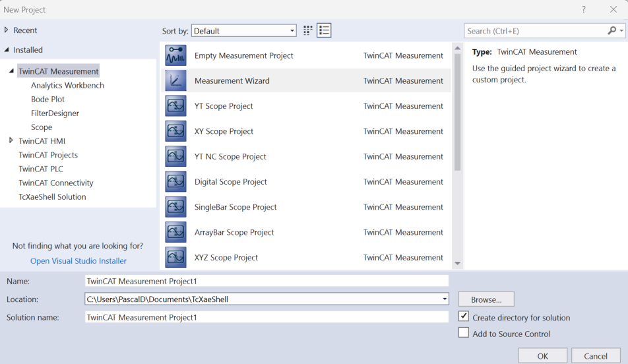628x364 pixels.
Task: Select 'YT Scope Project' template name
Action: (x=224, y=106)
